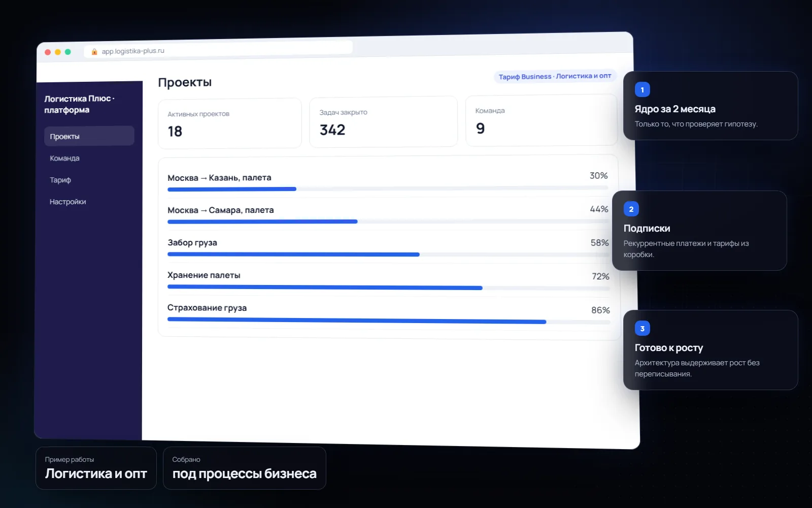Click the red close window dot
812x508 pixels.
(x=48, y=52)
